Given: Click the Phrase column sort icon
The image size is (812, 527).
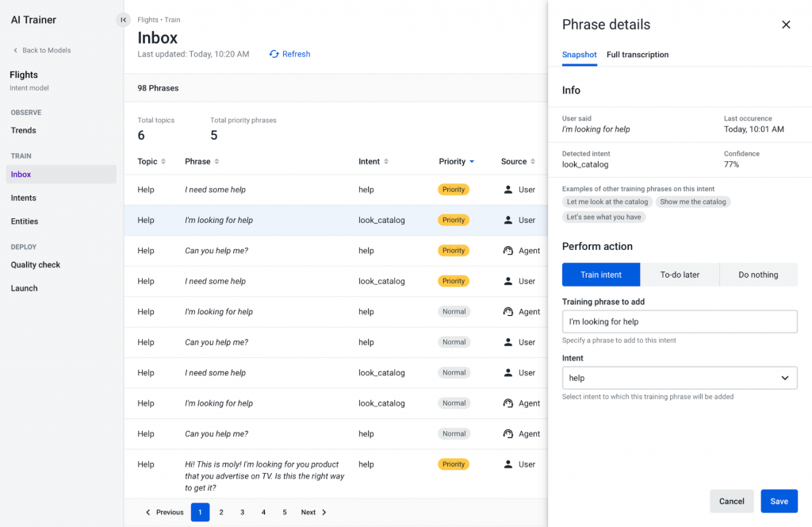Looking at the screenshot, I should [216, 162].
